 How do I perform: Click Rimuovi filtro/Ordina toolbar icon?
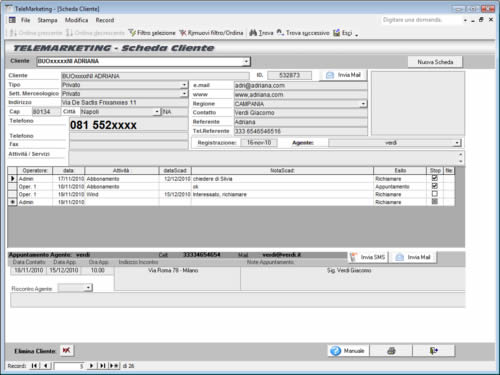tap(211, 33)
